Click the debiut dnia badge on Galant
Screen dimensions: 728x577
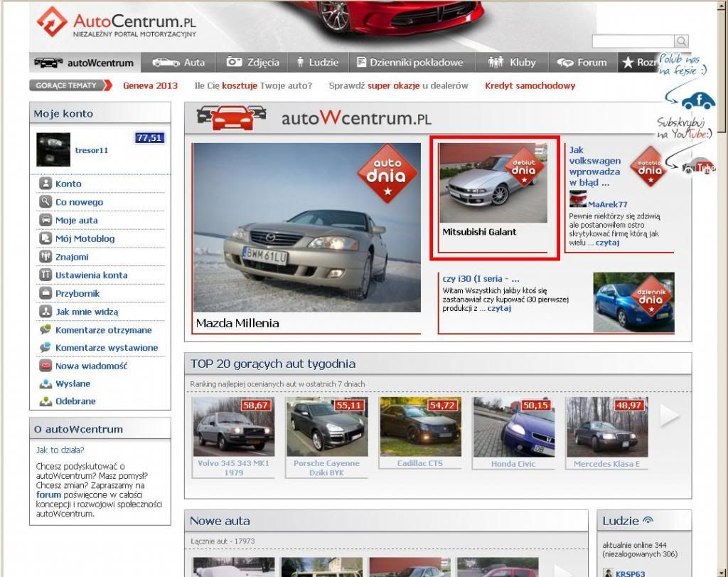click(x=524, y=168)
